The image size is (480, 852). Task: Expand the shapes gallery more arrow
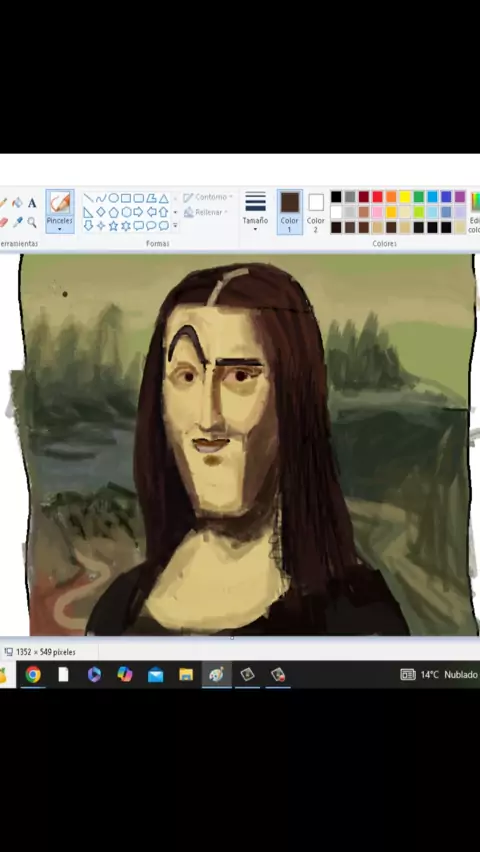point(175,225)
